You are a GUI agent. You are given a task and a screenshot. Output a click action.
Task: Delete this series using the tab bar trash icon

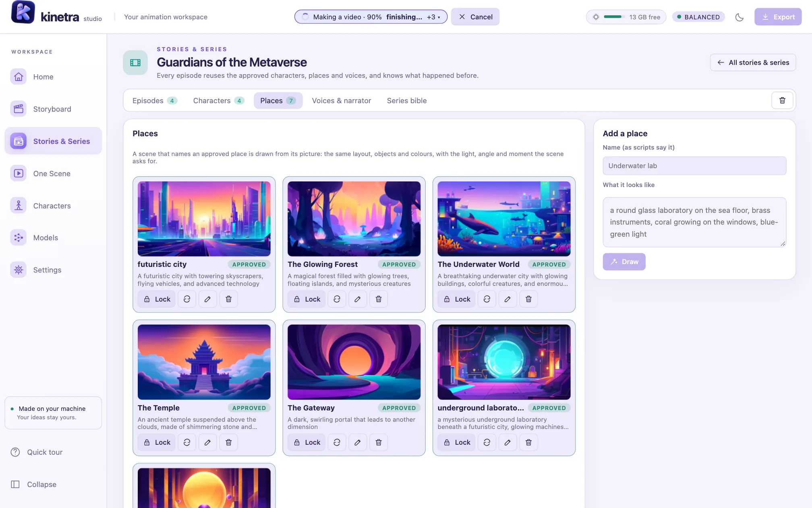coord(782,100)
